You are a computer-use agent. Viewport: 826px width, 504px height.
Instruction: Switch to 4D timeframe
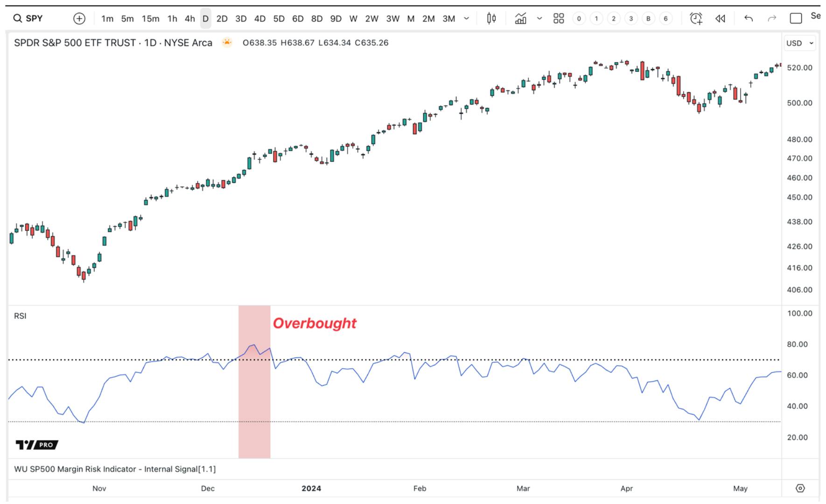[x=260, y=19]
